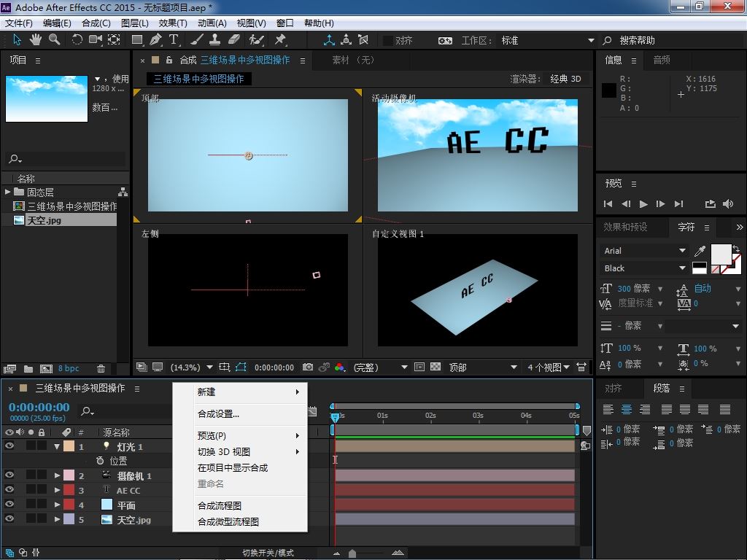Collapse the 灯光 1 layer properties
This screenshot has width=747, height=560.
(x=57, y=447)
